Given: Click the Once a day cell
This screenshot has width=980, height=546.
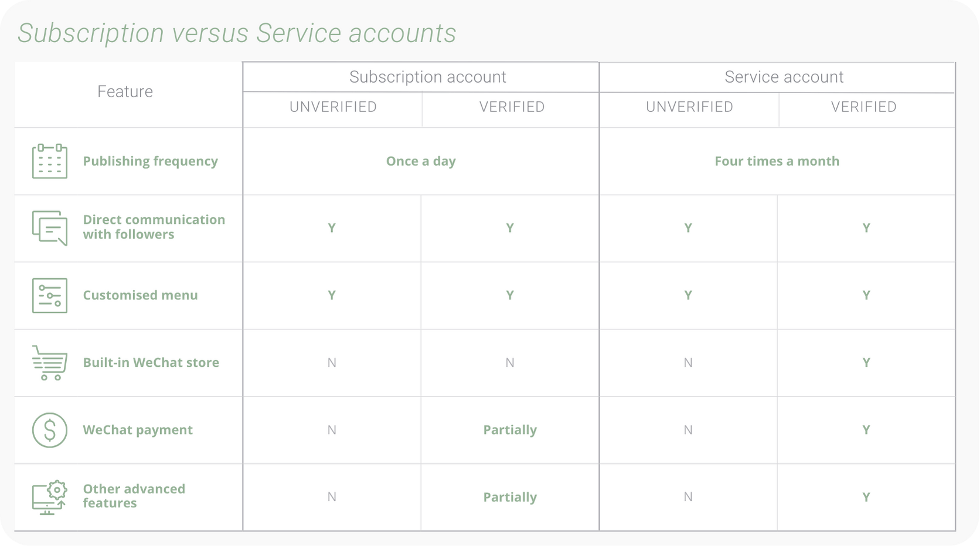Looking at the screenshot, I should [420, 161].
